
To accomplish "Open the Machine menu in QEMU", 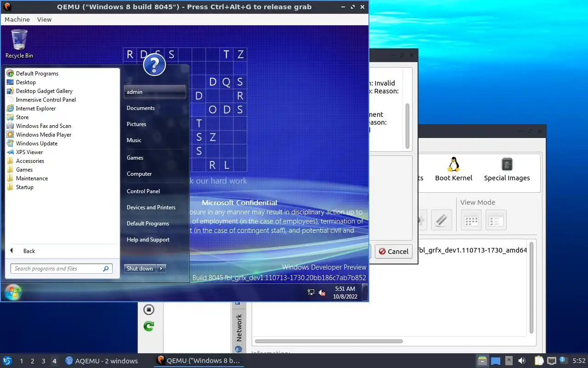I will click(x=17, y=19).
